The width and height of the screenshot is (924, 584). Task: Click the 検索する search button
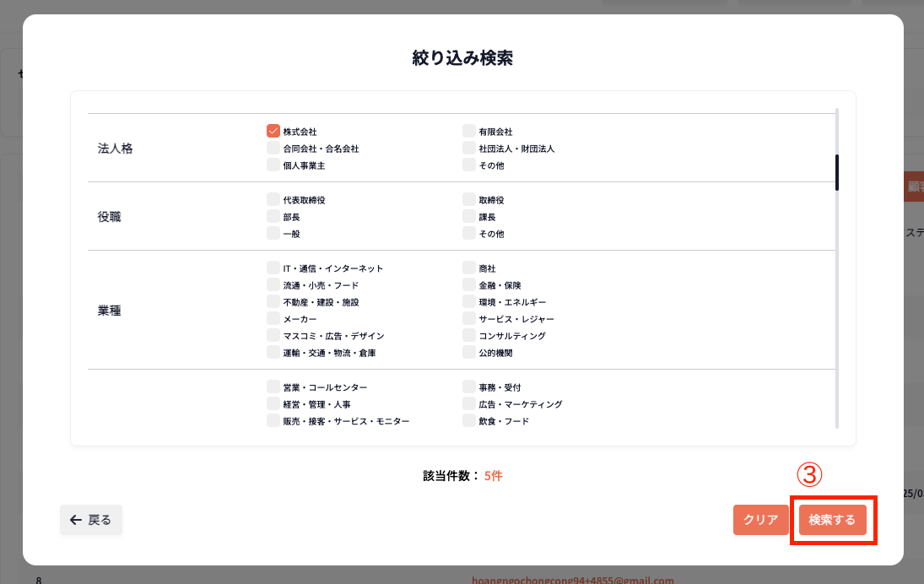click(832, 520)
